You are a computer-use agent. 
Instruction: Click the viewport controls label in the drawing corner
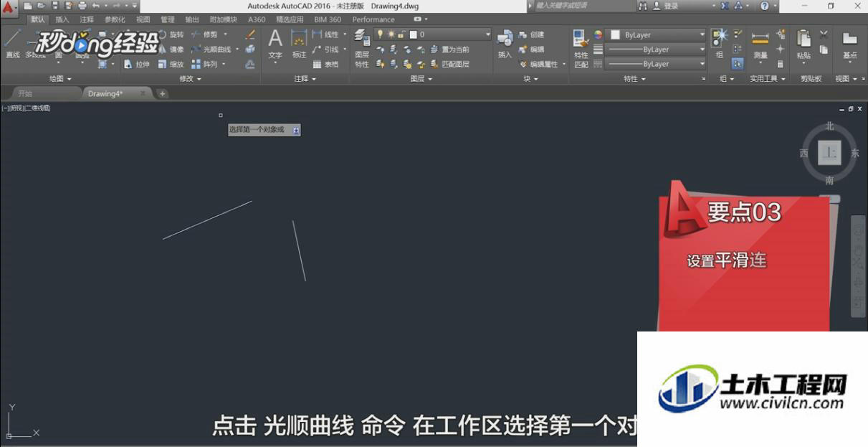pyautogui.click(x=27, y=108)
